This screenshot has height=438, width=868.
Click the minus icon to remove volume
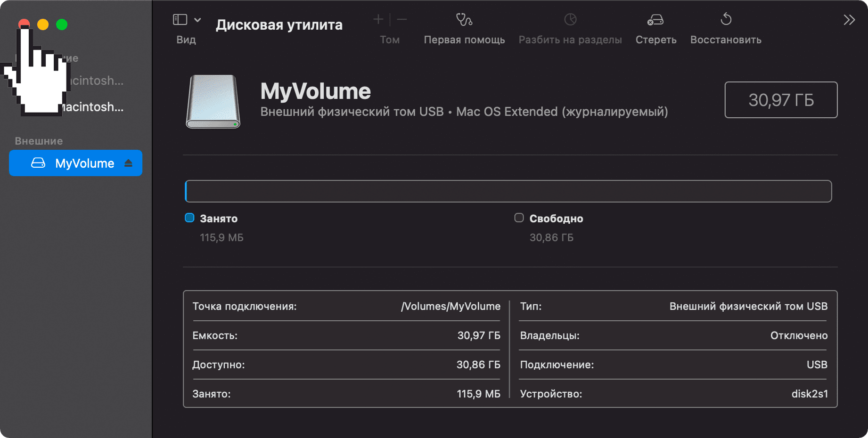click(402, 19)
